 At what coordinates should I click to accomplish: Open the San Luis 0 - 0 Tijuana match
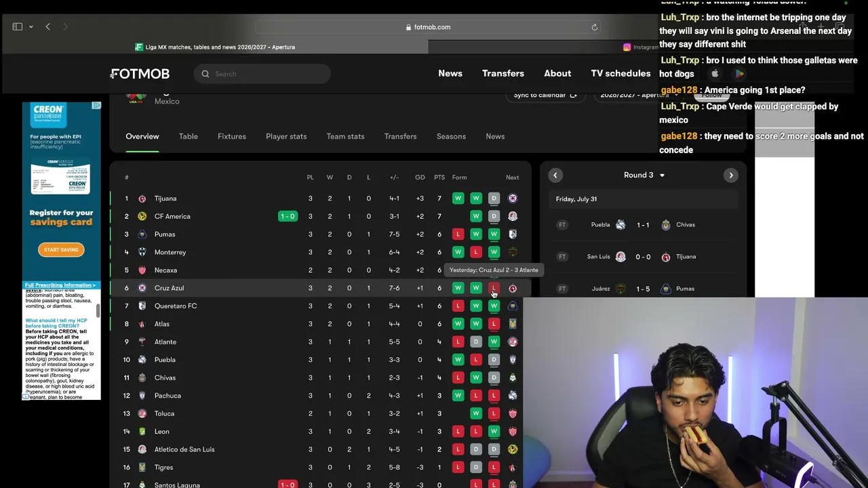(x=643, y=257)
